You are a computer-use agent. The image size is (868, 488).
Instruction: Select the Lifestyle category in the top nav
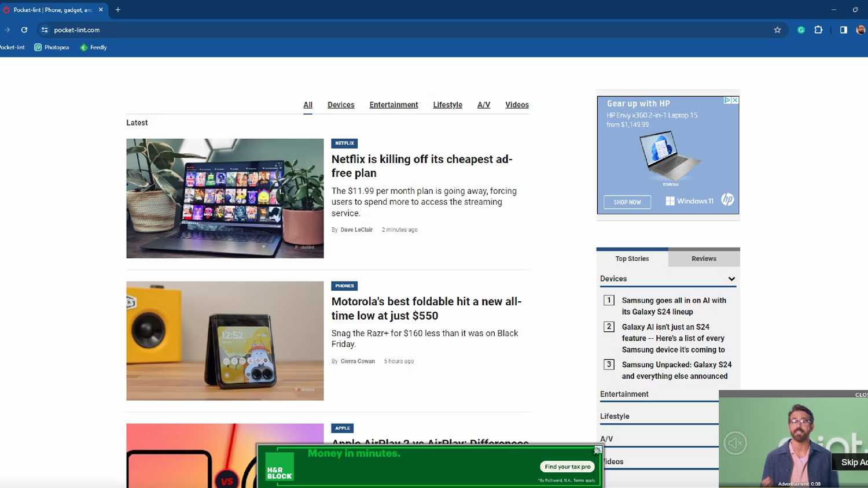pos(447,105)
